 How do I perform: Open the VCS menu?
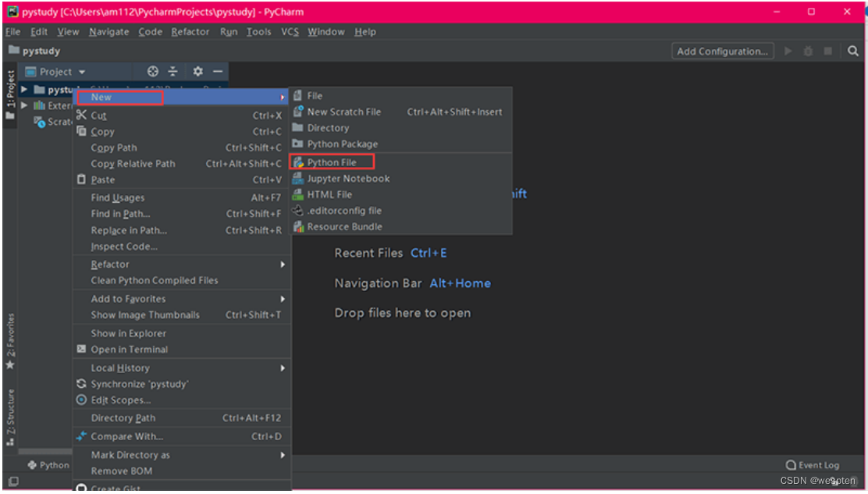click(290, 31)
